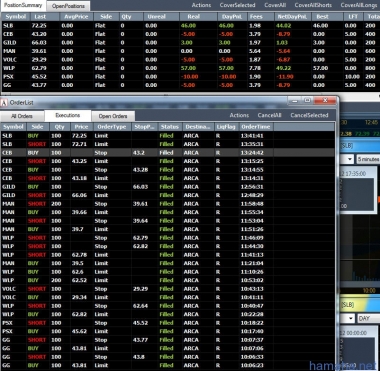Click CoverSelected in Position Summary
This screenshot has height=371, width=380.
tap(237, 5)
